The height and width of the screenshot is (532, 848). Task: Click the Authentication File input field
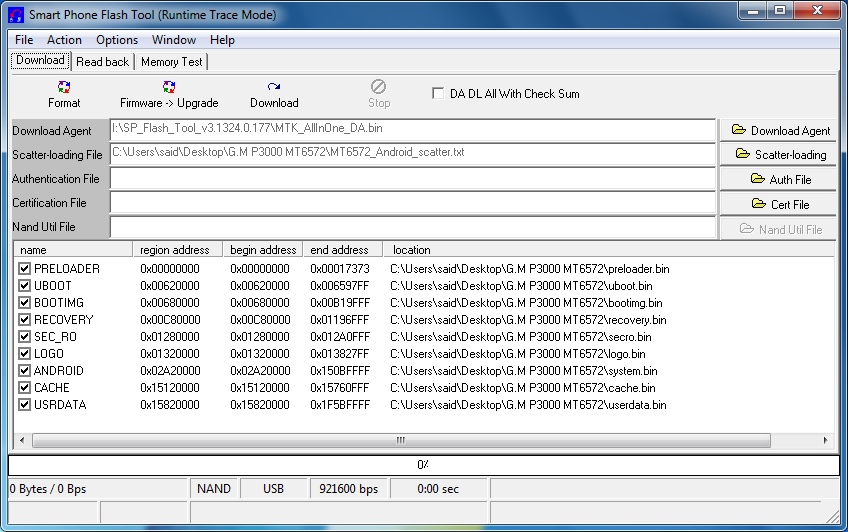click(413, 178)
